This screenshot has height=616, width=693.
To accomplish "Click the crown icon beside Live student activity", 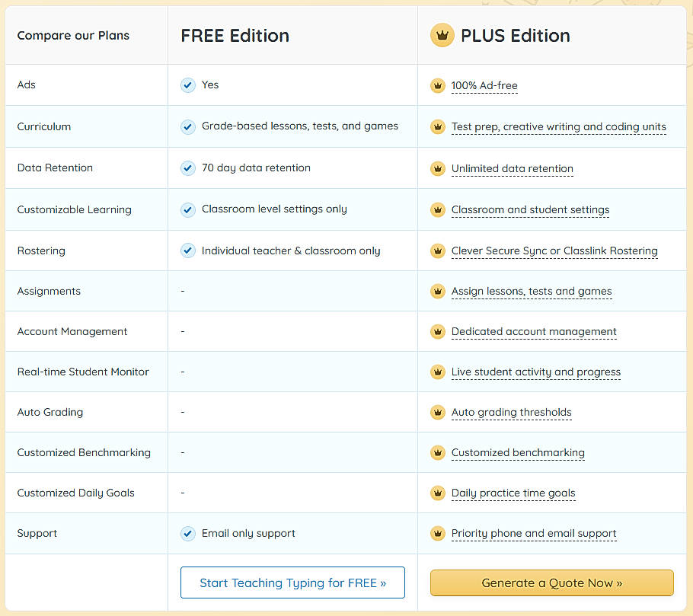I will (x=438, y=372).
